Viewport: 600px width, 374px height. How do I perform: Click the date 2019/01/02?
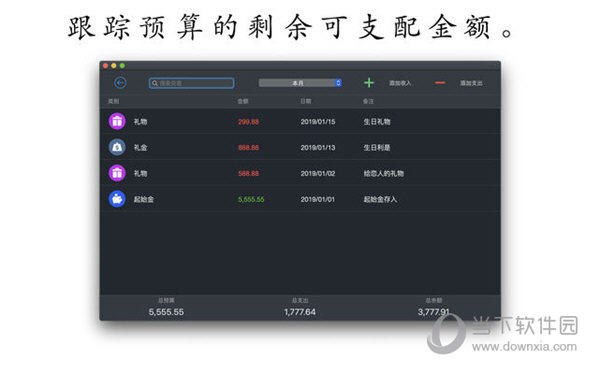pyautogui.click(x=318, y=173)
